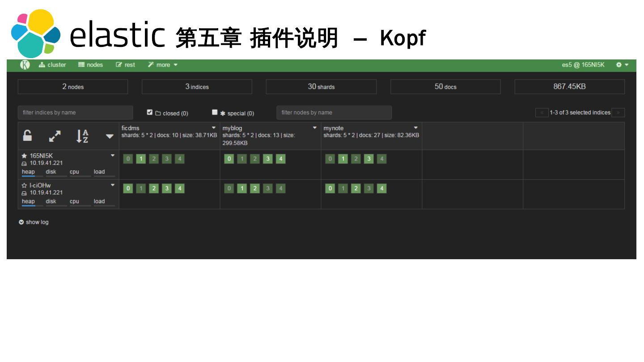Click the cpu indicator for node l-ciOHw

80,202
